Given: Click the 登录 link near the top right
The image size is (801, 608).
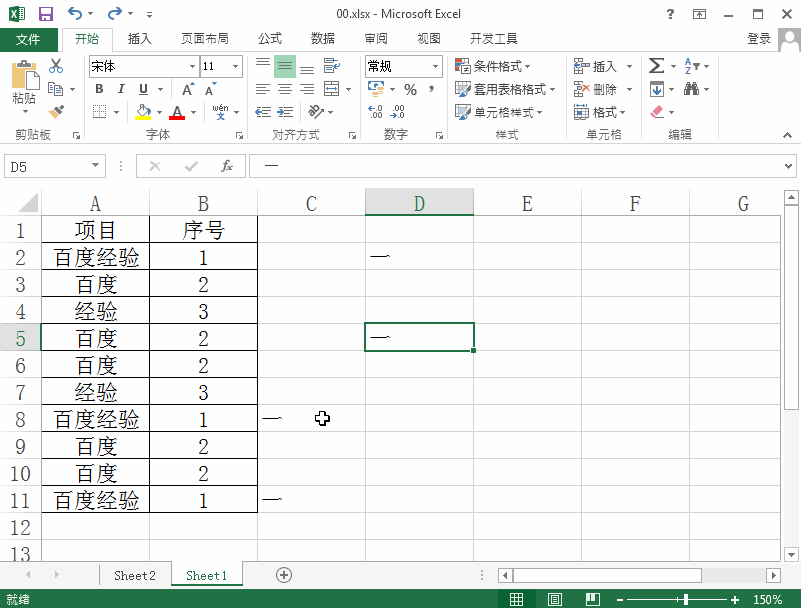Looking at the screenshot, I should tap(760, 38).
